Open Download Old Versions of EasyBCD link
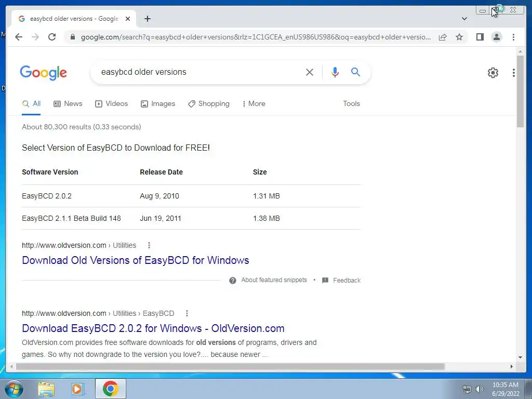Image resolution: width=532 pixels, height=399 pixels. [x=136, y=260]
